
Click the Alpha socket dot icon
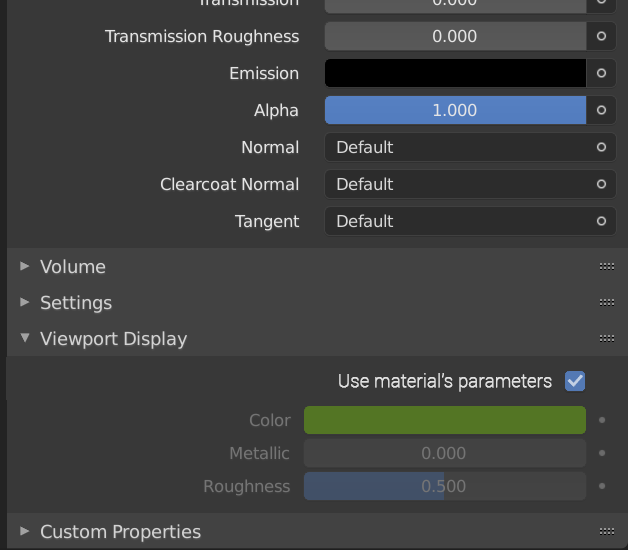[x=601, y=110]
